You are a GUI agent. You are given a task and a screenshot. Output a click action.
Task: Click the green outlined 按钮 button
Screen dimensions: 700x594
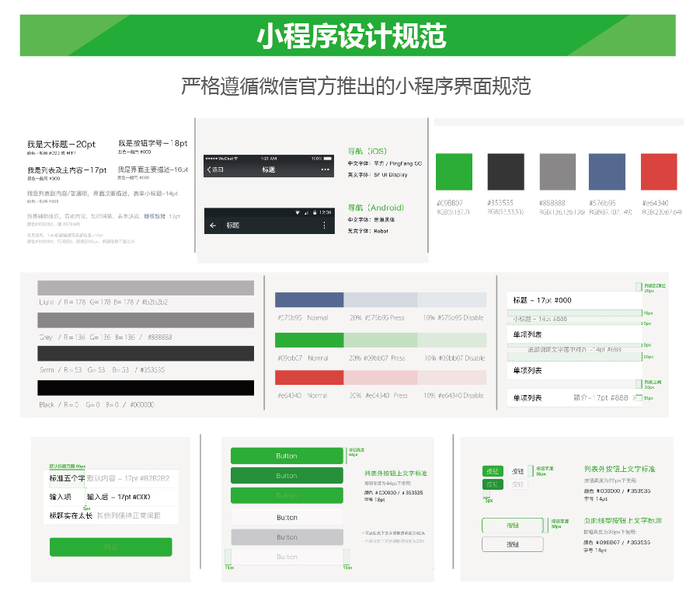[x=513, y=526]
